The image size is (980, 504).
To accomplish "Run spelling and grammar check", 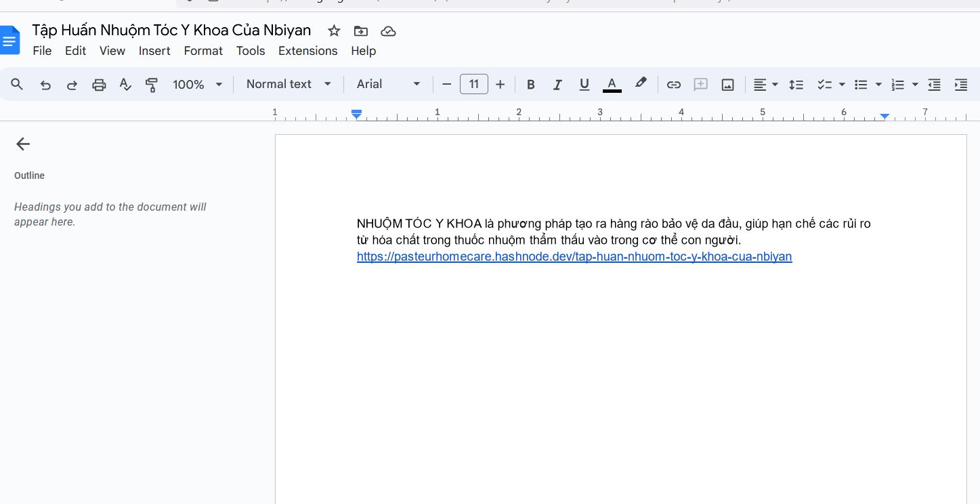I will coord(125,85).
